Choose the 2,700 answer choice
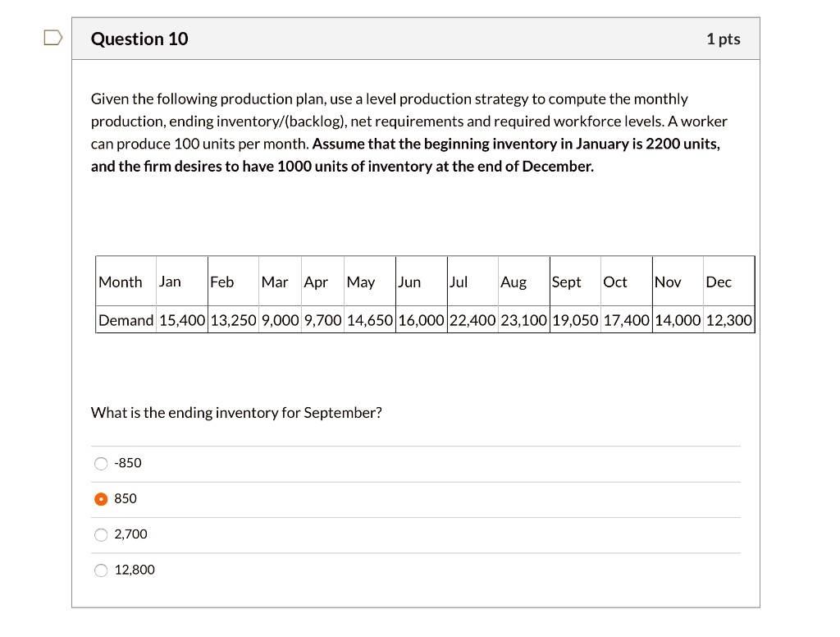The image size is (840, 637). (100, 534)
